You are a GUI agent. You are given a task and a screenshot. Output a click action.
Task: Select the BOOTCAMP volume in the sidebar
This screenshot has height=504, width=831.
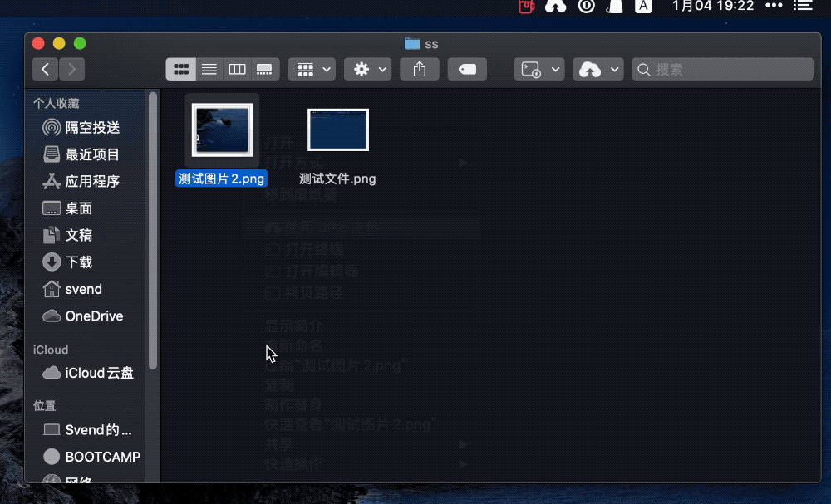(91, 457)
